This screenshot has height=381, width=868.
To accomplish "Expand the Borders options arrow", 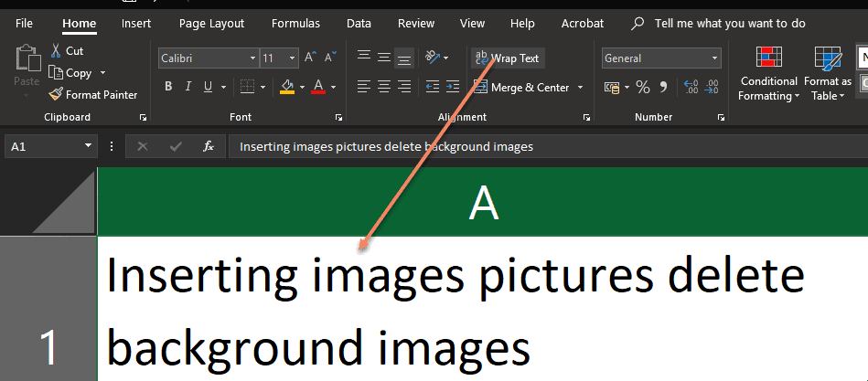I will point(263,88).
